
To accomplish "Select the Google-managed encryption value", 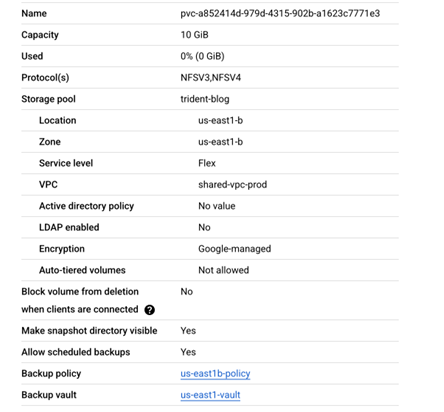I will [235, 249].
